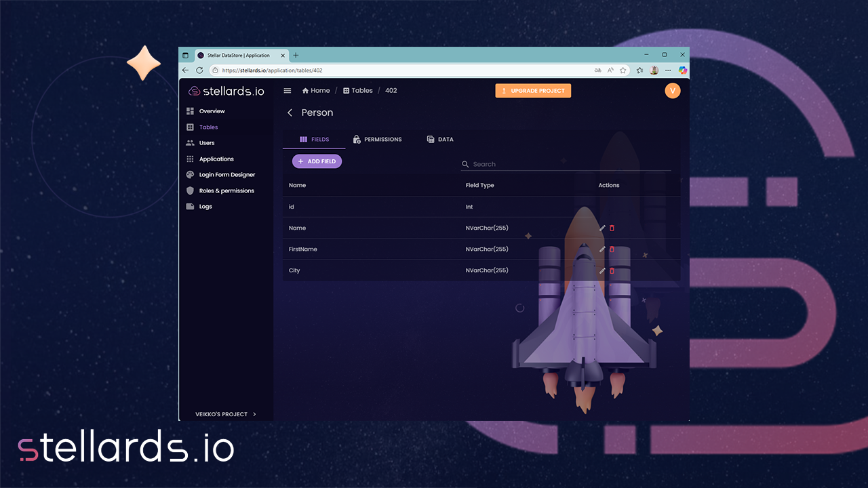Viewport: 868px width, 488px height.
Task: Add page to favorites with star icon
Action: 623,70
